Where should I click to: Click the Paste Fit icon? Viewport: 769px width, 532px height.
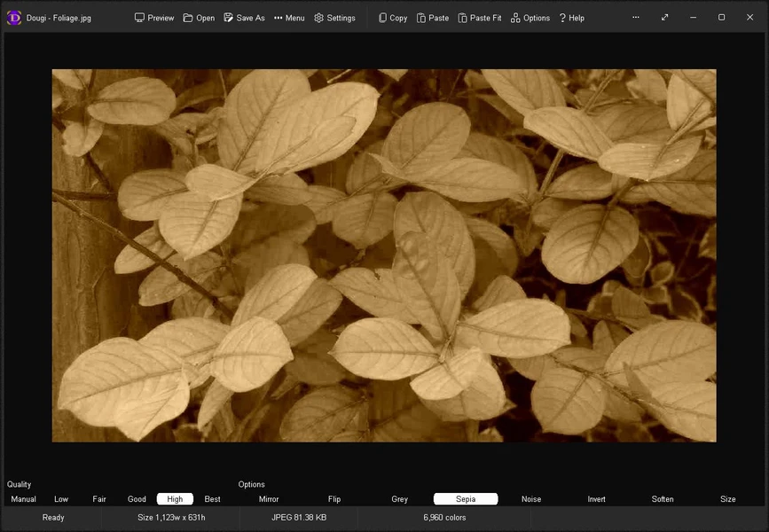[x=462, y=18]
